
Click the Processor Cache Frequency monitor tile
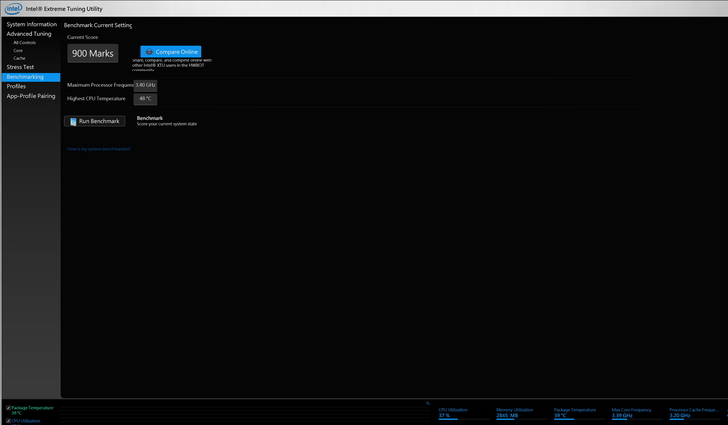694,413
